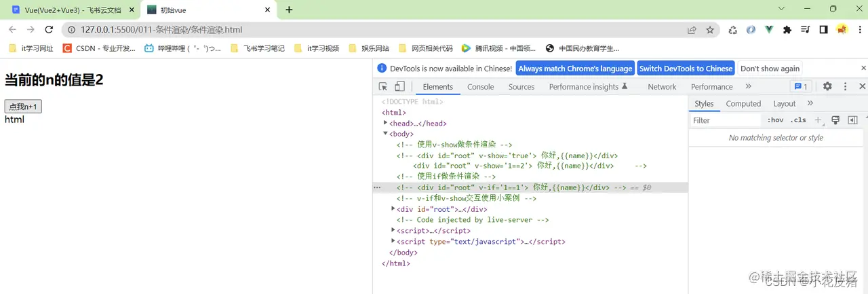
Task: Open the CSDN bookmark
Action: [99, 48]
